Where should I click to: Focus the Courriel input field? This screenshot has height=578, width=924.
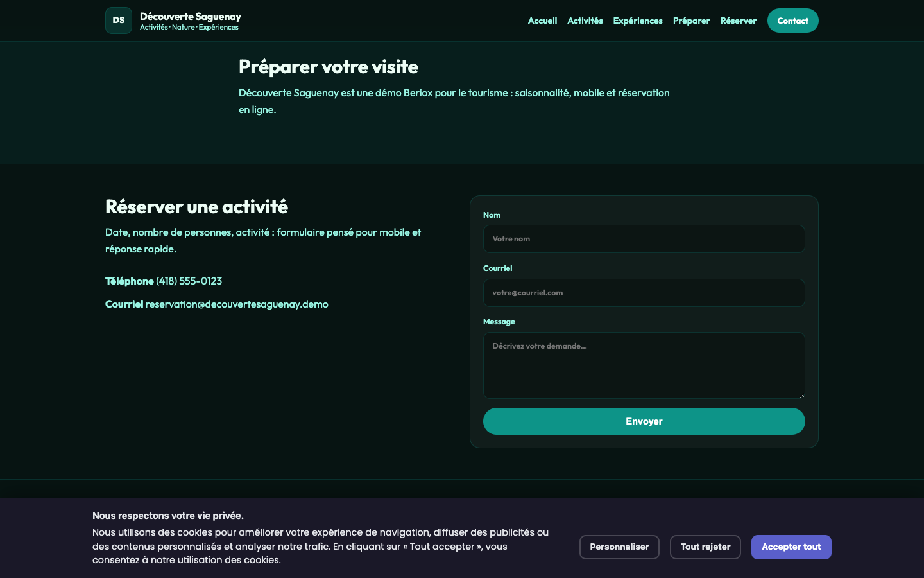pos(644,293)
